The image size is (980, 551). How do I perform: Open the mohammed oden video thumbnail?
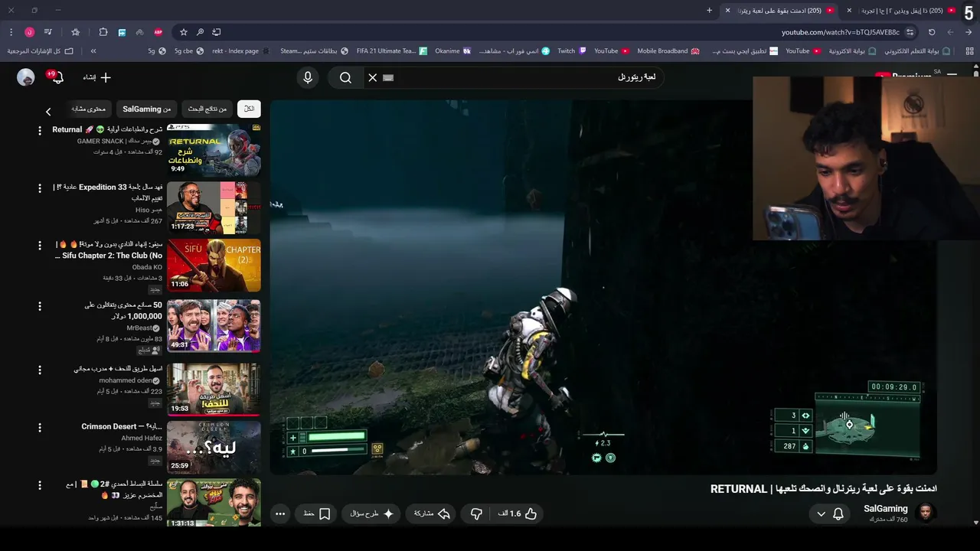pyautogui.click(x=214, y=389)
